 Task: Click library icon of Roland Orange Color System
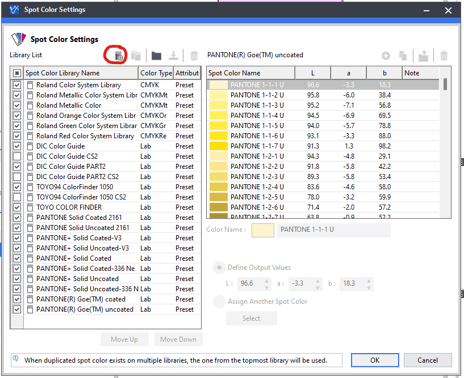point(30,116)
